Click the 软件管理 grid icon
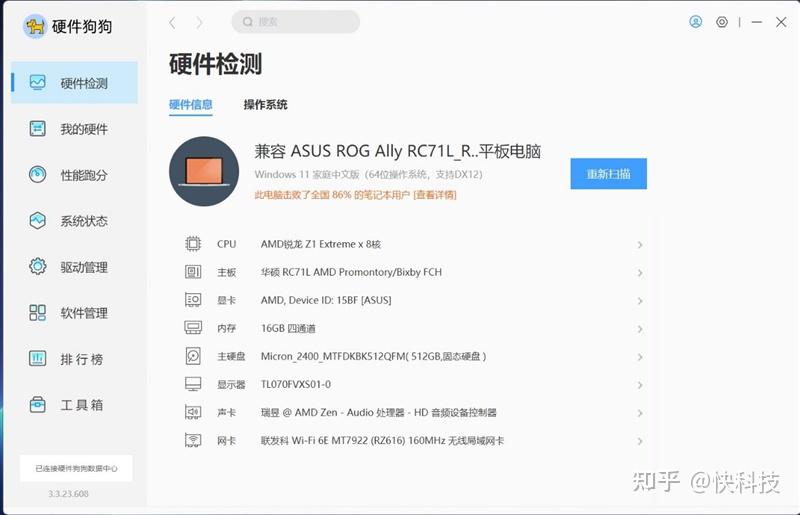Image resolution: width=800 pixels, height=515 pixels. click(x=38, y=312)
